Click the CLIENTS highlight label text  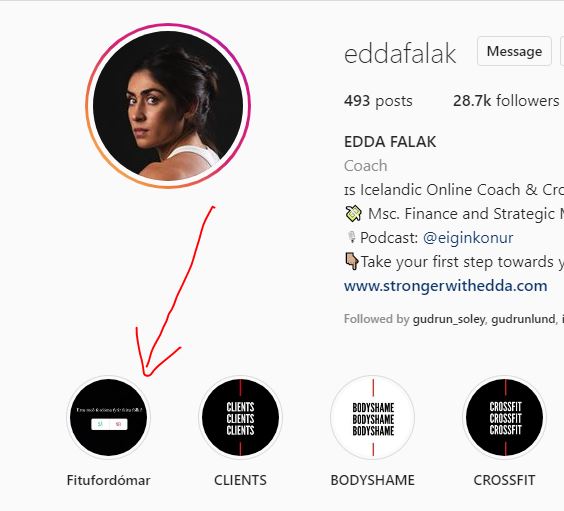[240, 480]
